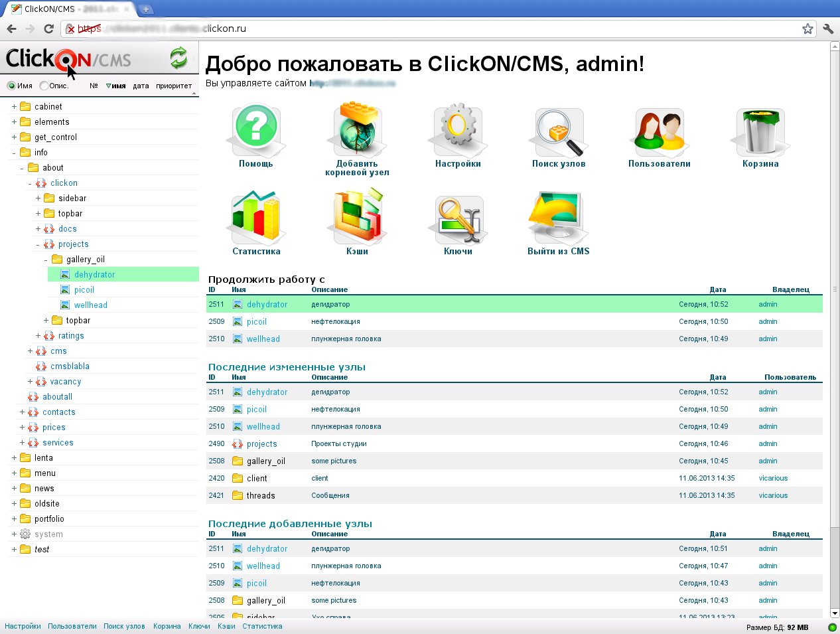The height and width of the screenshot is (634, 840).
Task: Click the browser forward arrow
Action: pos(30,29)
